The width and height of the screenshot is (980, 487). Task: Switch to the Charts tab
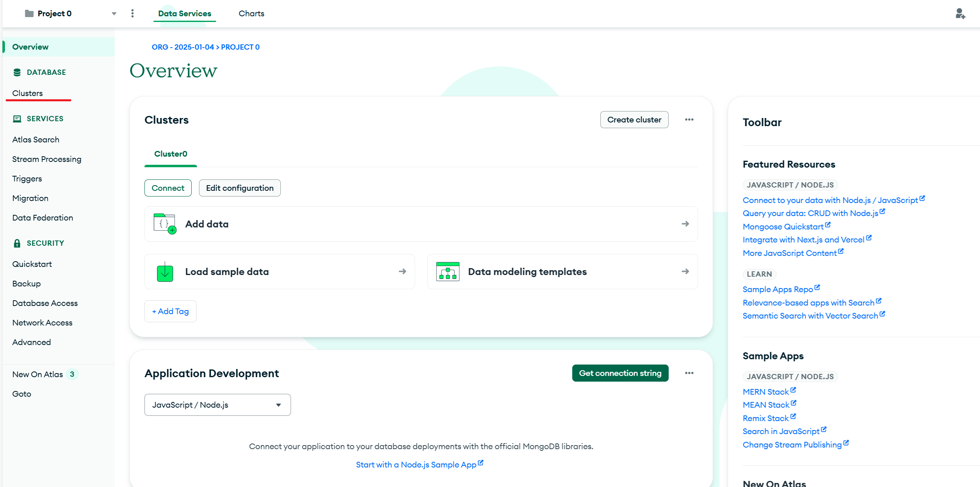[x=251, y=13]
